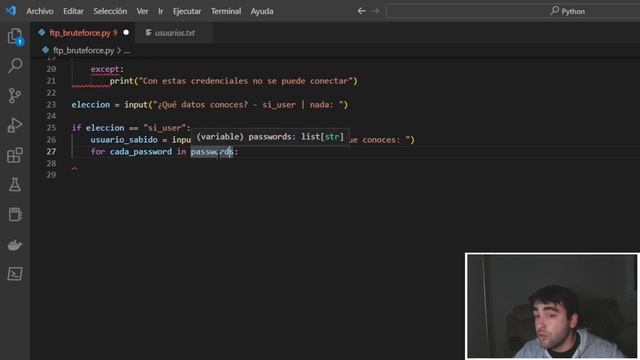Open the Ir menu

[160, 11]
